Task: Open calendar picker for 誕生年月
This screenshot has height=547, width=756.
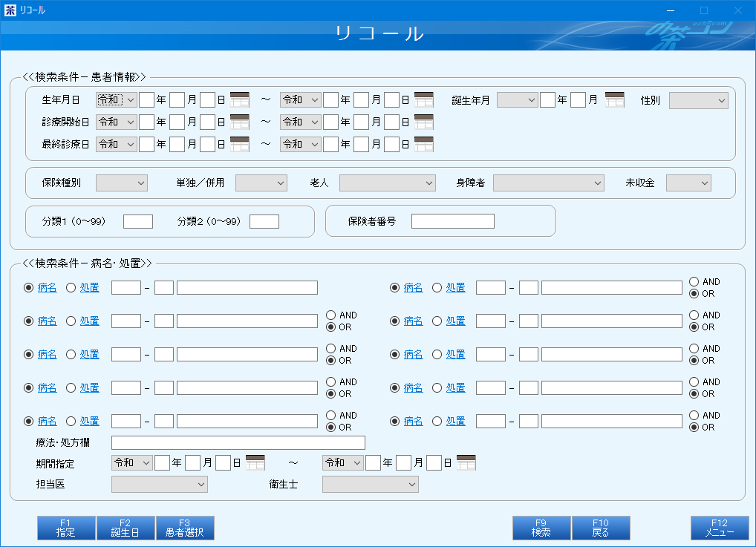Action: pos(615,99)
